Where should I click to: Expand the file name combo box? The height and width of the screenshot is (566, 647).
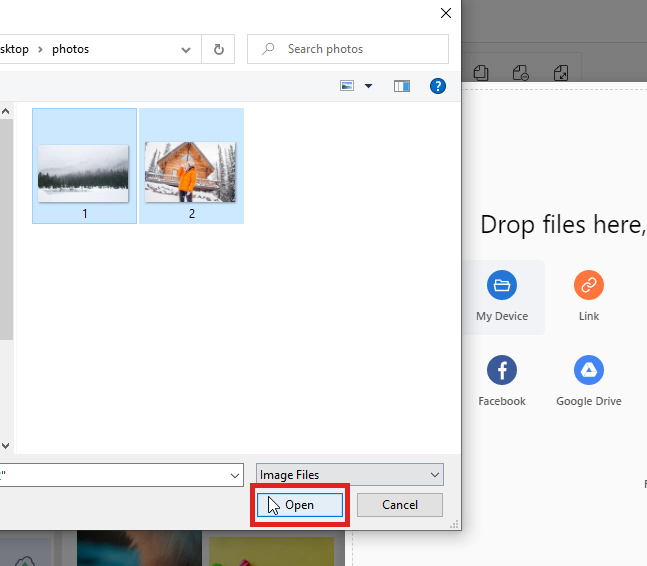point(235,475)
